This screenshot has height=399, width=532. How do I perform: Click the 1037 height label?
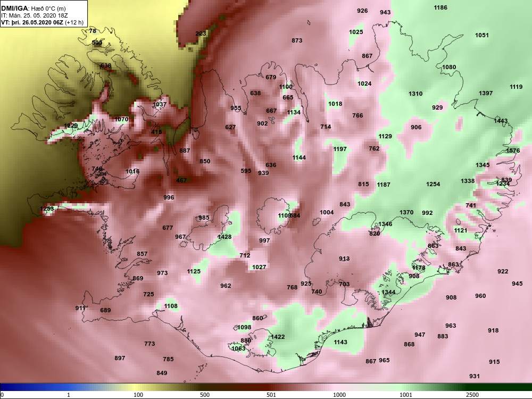(x=160, y=104)
